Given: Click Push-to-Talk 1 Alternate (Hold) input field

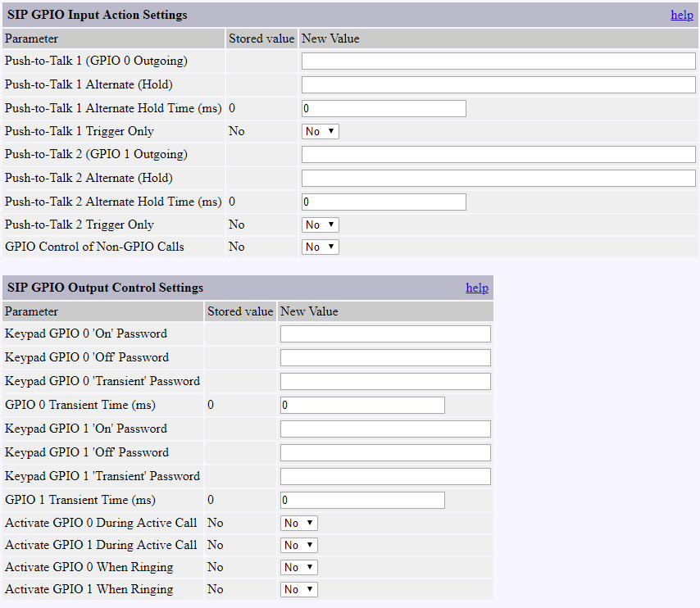Looking at the screenshot, I should tap(498, 85).
